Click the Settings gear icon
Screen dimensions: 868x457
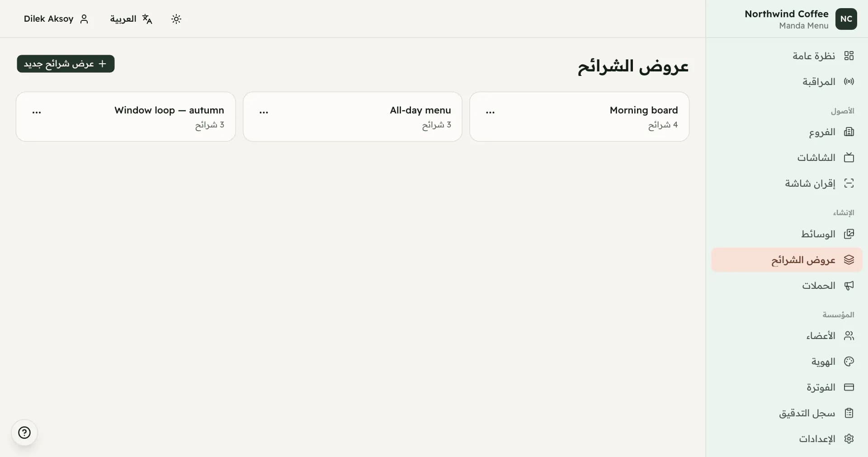[x=849, y=438]
